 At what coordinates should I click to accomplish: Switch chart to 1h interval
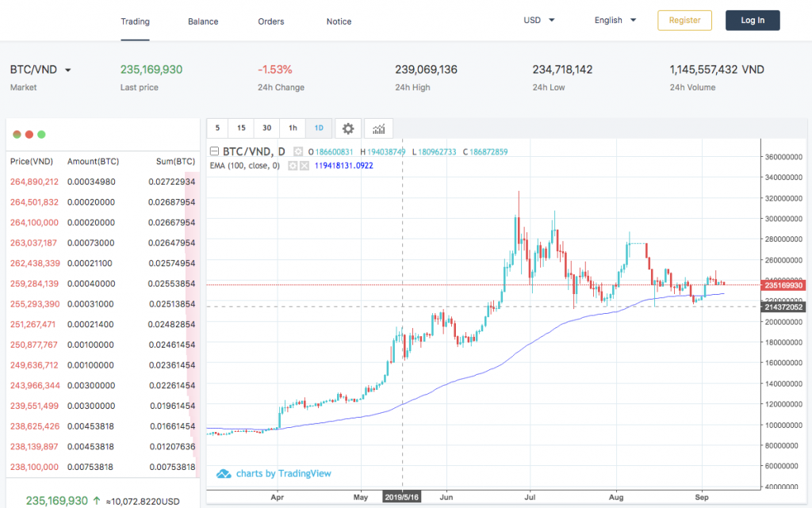pyautogui.click(x=293, y=128)
